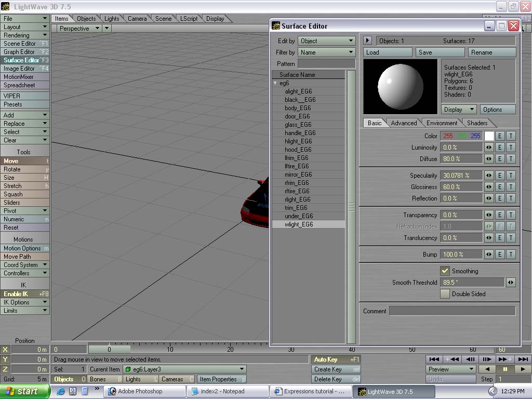This screenshot has width=532, height=399.
Task: Select Bones edit mode
Action: 104,379
